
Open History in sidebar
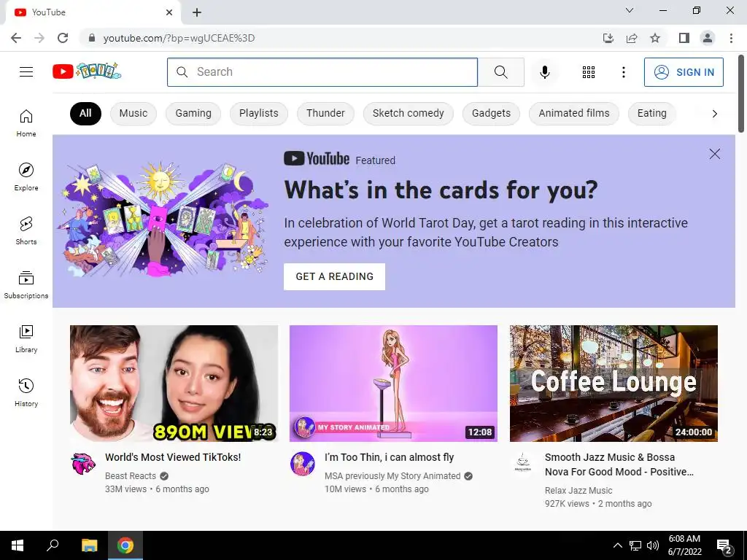(26, 392)
